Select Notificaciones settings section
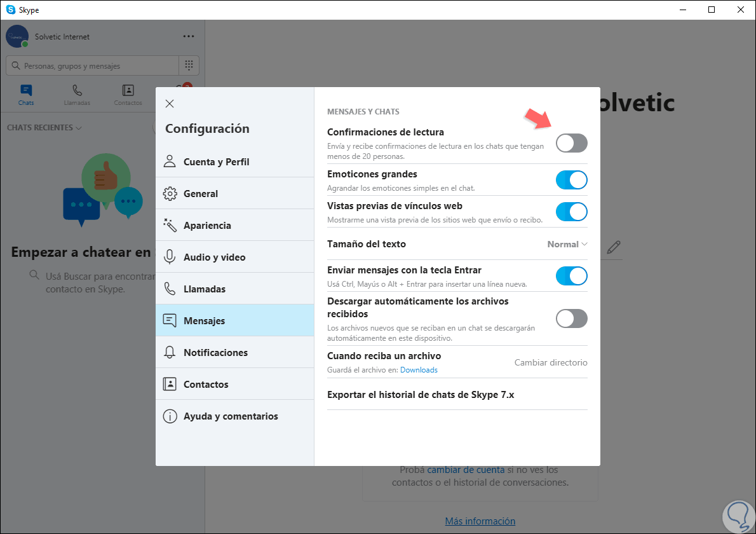Image resolution: width=756 pixels, height=534 pixels. coord(235,352)
